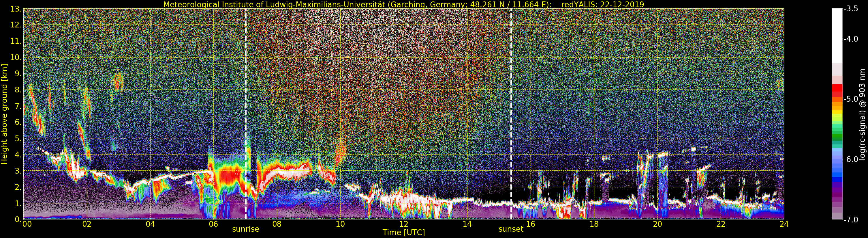The width and height of the screenshot is (868, 238).
Task: Click the '8.' height tick label
Action: coord(18,90)
